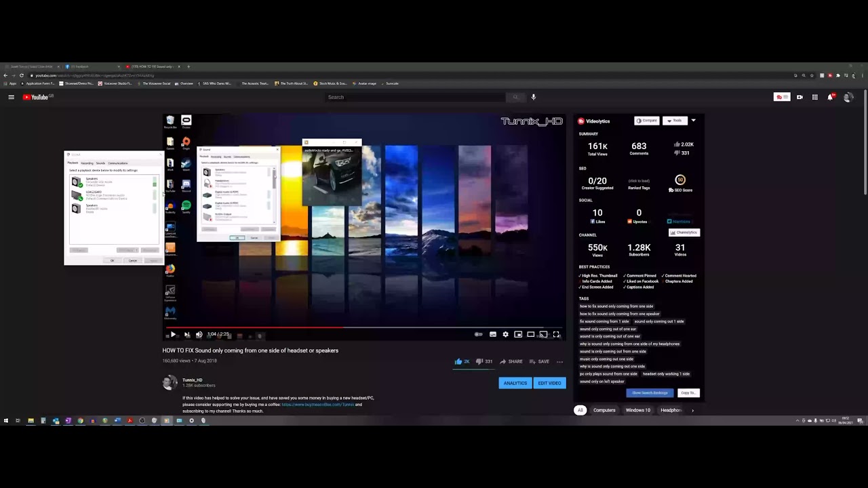868x488 pixels.
Task: Select the Windows 10 filter chip
Action: point(638,410)
